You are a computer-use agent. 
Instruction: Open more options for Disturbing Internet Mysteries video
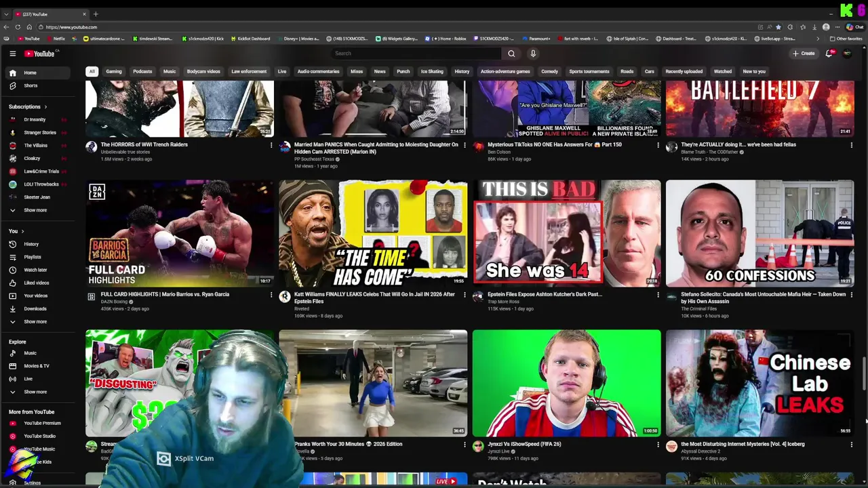point(852,445)
